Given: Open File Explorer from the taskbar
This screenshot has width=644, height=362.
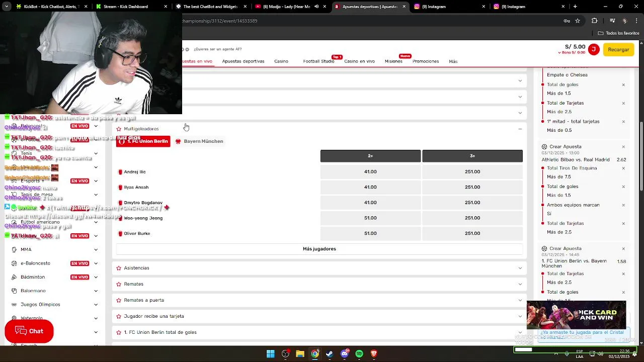Looking at the screenshot, I should coord(300,354).
